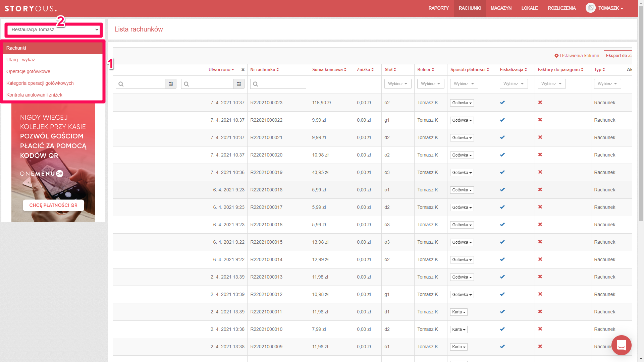Go to RAPORTY in top navigation

pyautogui.click(x=438, y=8)
